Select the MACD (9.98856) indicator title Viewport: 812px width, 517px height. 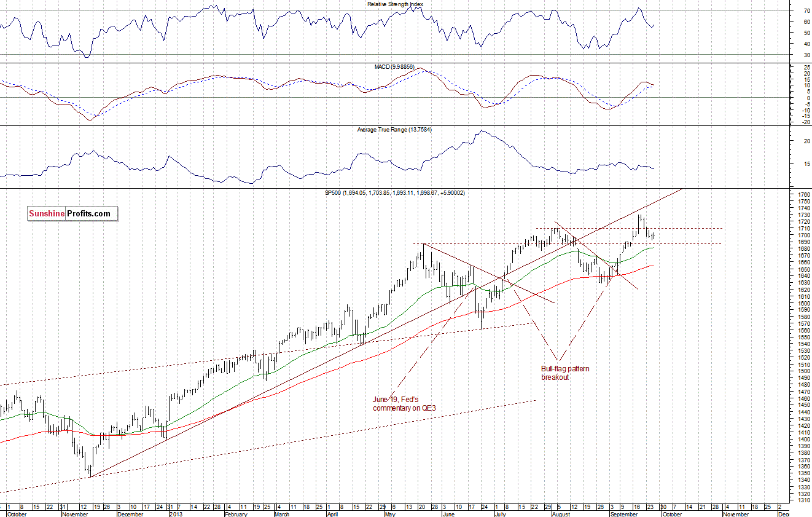pos(395,67)
